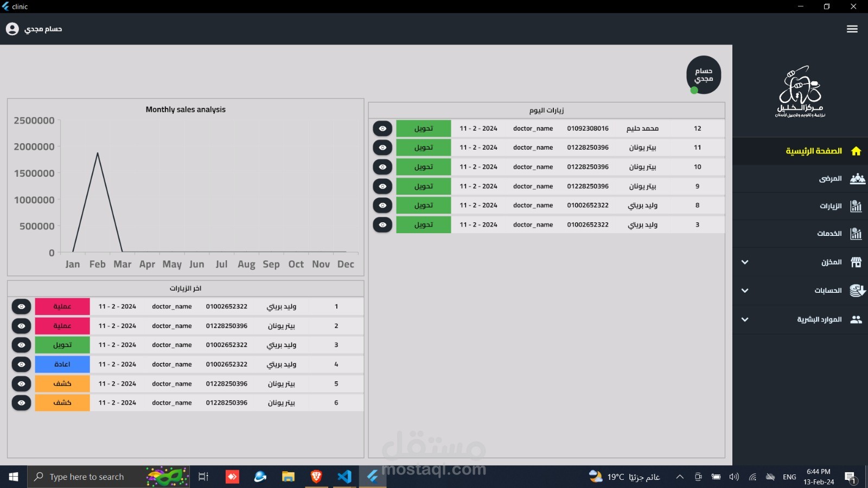The height and width of the screenshot is (488, 868).
Task: Click the زيارات اليوم table header
Action: 547,111
